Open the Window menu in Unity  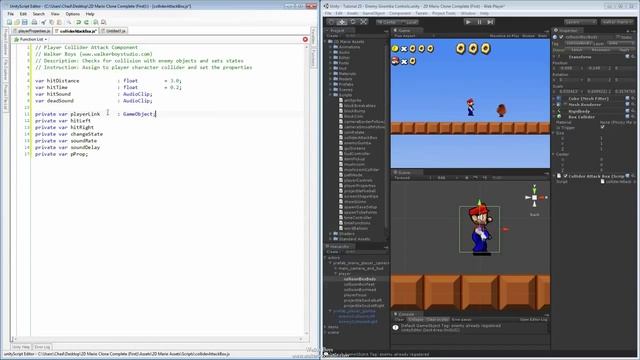(x=468, y=13)
